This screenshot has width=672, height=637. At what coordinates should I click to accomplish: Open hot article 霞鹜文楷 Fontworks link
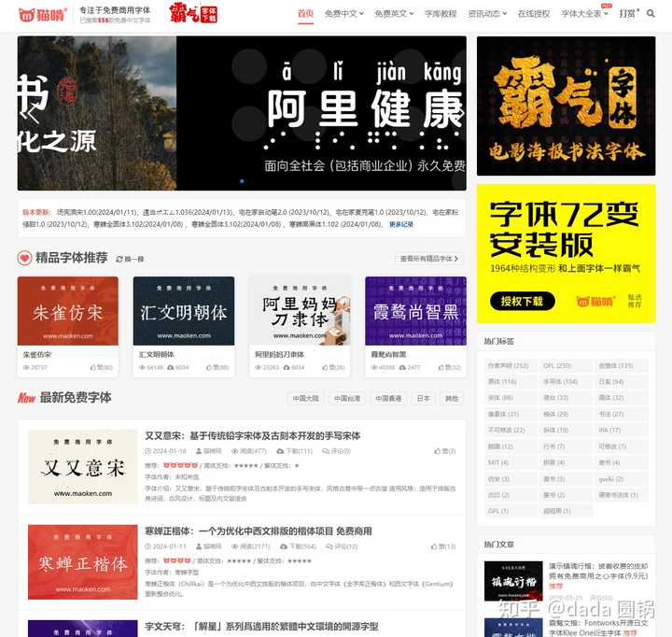point(598,628)
